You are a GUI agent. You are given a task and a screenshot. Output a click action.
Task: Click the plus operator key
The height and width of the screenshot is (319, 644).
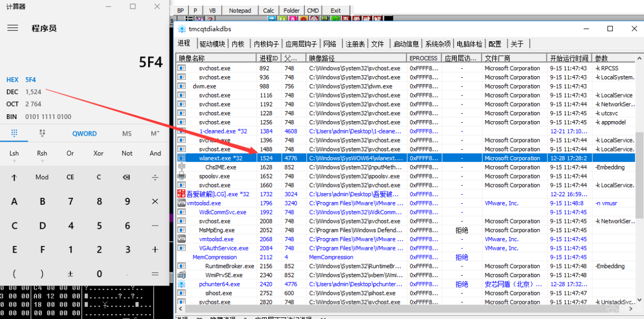coord(155,250)
